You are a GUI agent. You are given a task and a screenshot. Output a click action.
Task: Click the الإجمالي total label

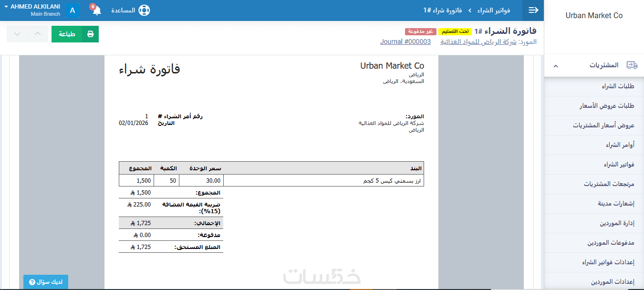[208, 223]
